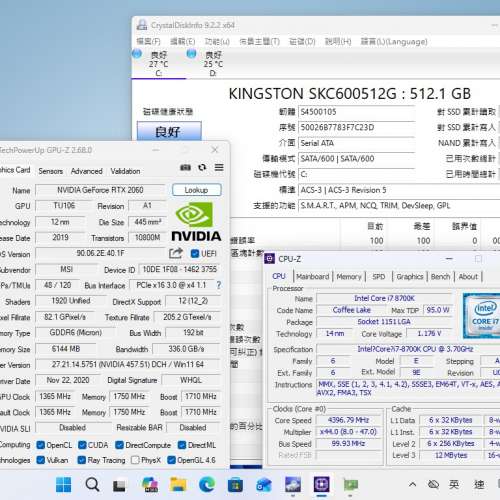Open 編輯(E) menu in CrystalDiskInfo
500x500 pixels.
[x=183, y=42]
